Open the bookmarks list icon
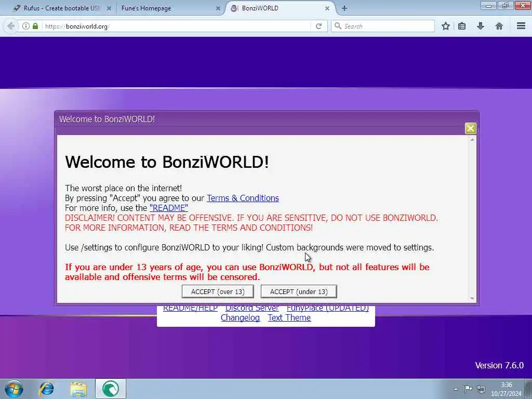This screenshot has height=399, width=532. click(x=462, y=26)
